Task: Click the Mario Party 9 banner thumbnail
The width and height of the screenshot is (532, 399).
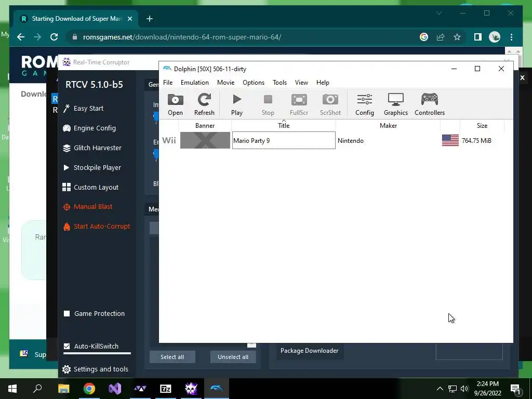Action: click(x=205, y=140)
